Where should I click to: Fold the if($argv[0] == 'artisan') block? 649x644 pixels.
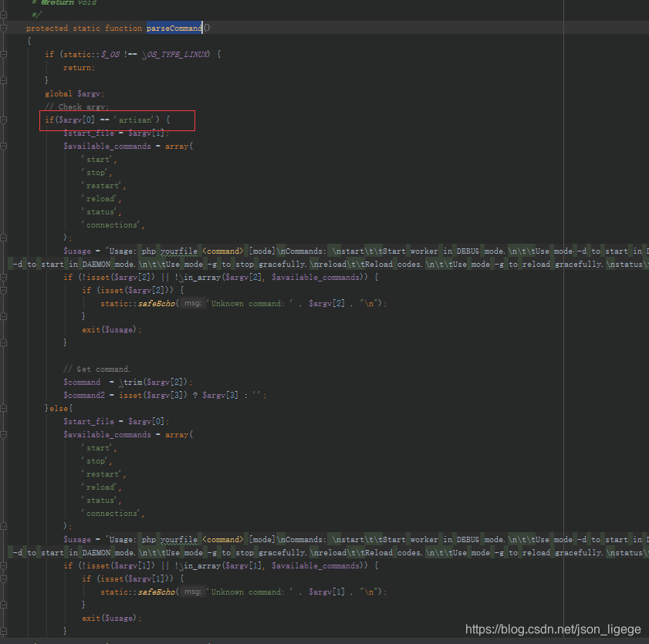tap(3, 120)
